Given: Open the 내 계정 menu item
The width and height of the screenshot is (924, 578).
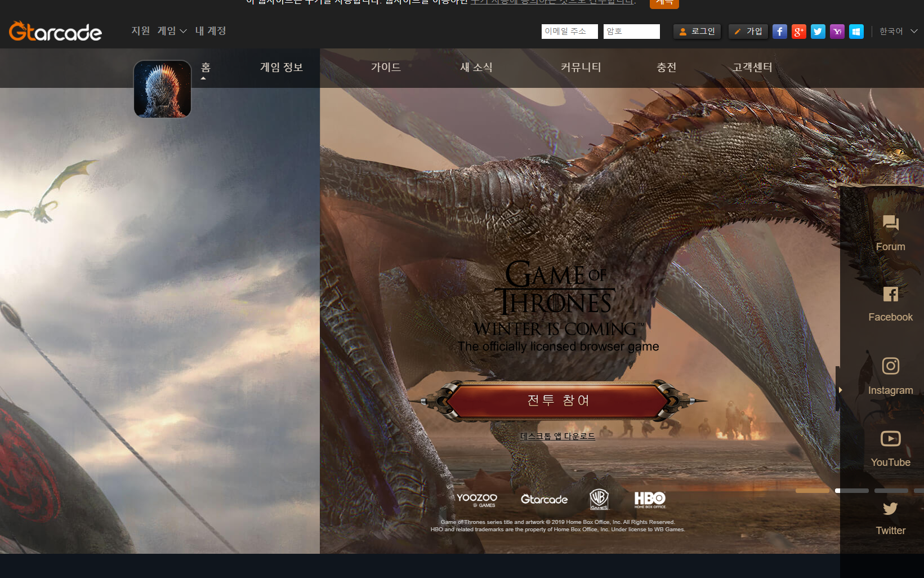Looking at the screenshot, I should coord(211,31).
